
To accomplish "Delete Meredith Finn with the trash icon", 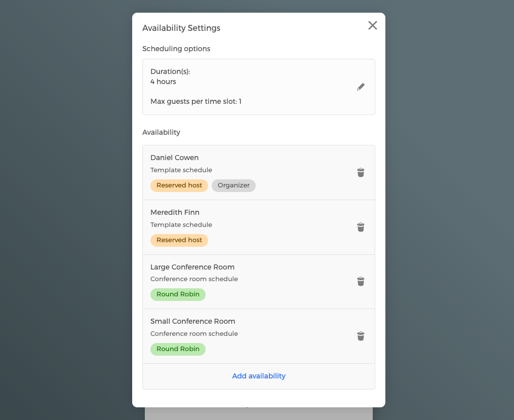I will point(361,227).
